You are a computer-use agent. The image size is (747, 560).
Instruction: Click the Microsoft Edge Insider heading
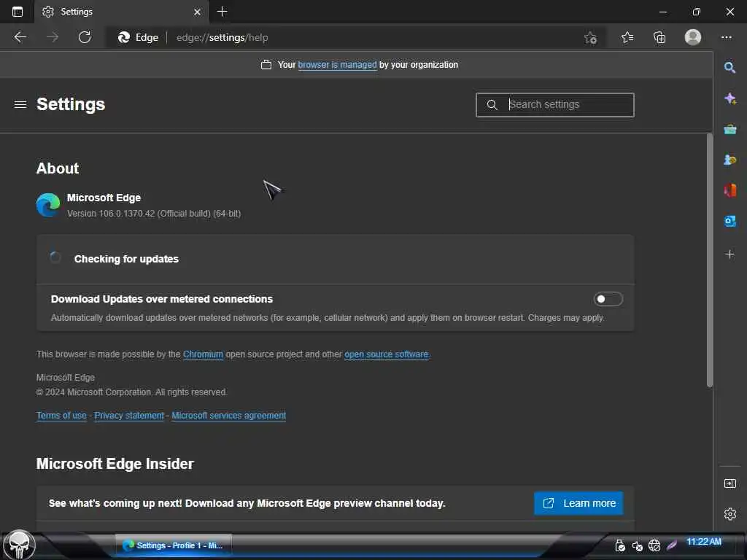115,463
